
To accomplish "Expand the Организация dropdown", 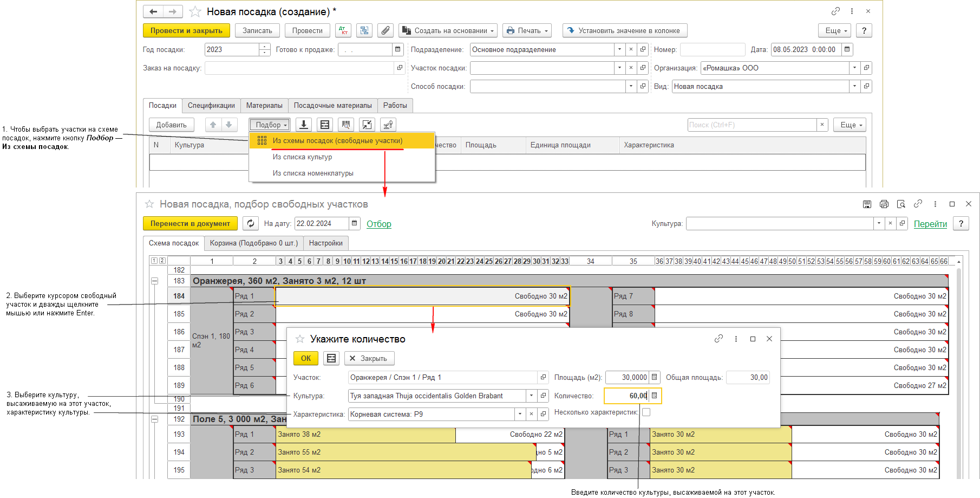I will pos(855,68).
